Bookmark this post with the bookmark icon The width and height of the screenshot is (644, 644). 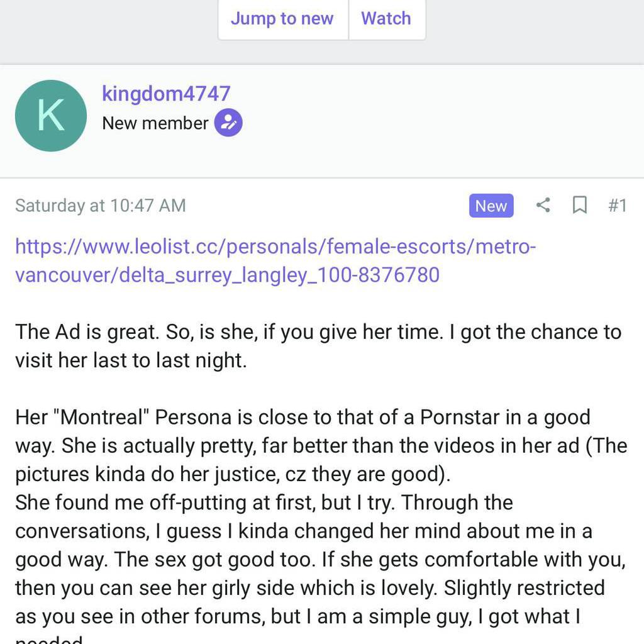tap(579, 205)
